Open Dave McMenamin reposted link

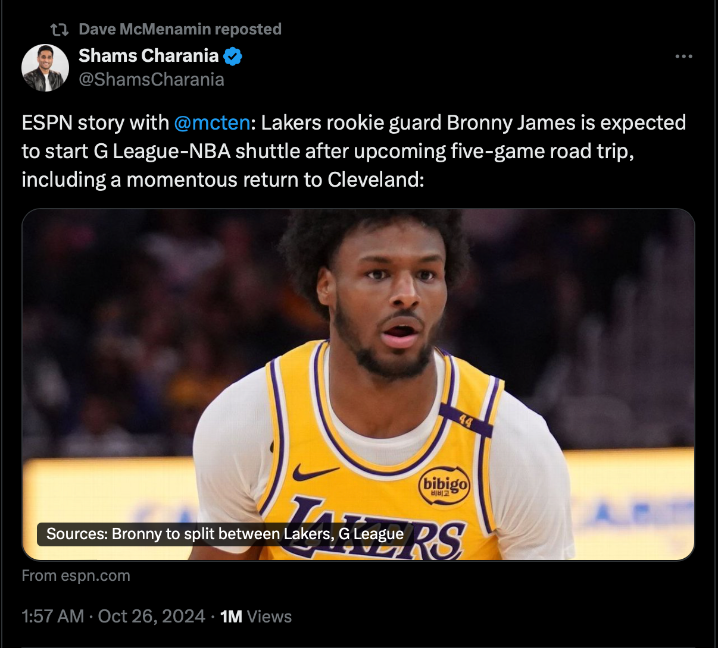coord(180,29)
